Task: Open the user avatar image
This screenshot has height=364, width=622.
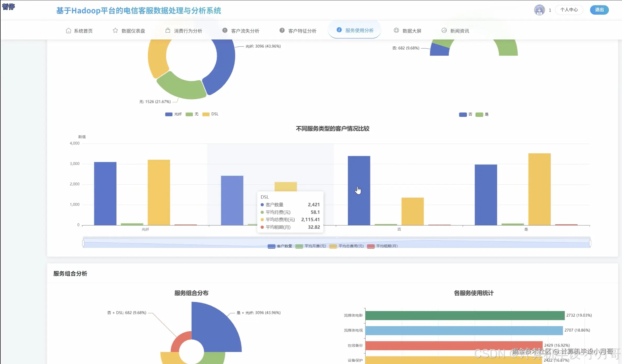Action: [539, 10]
